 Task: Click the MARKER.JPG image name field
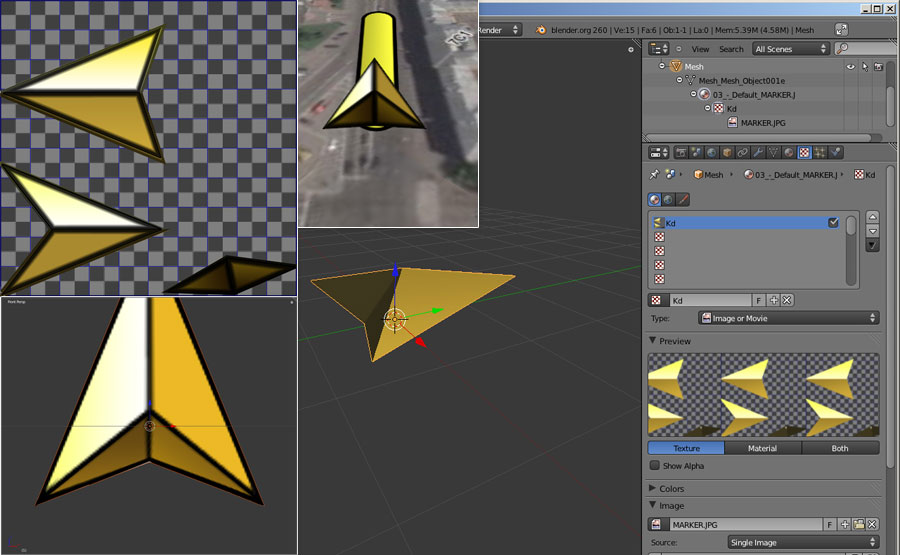745,524
